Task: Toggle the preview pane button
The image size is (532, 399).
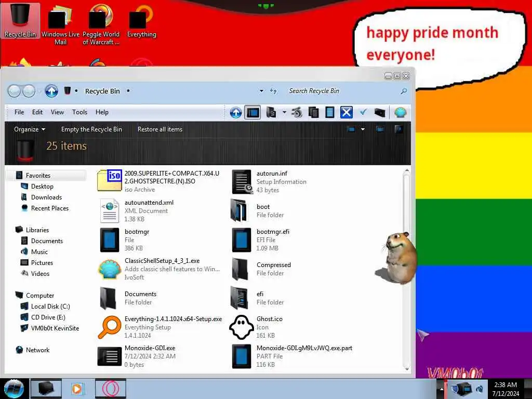Action: [380, 129]
